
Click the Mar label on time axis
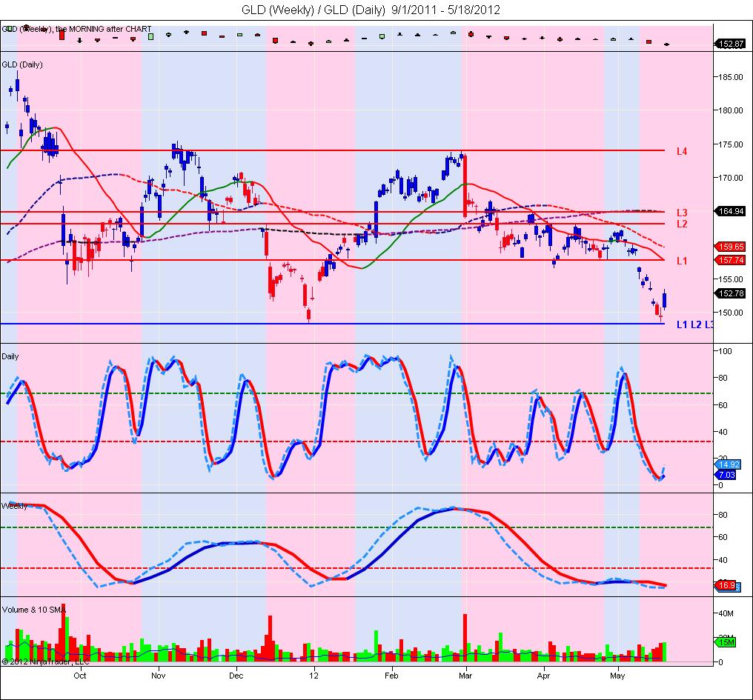(x=465, y=676)
